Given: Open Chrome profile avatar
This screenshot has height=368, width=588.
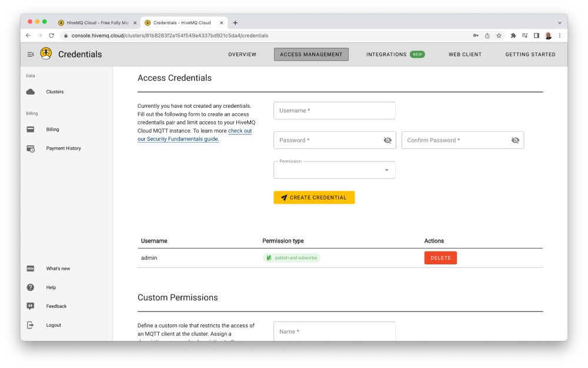Looking at the screenshot, I should point(548,36).
